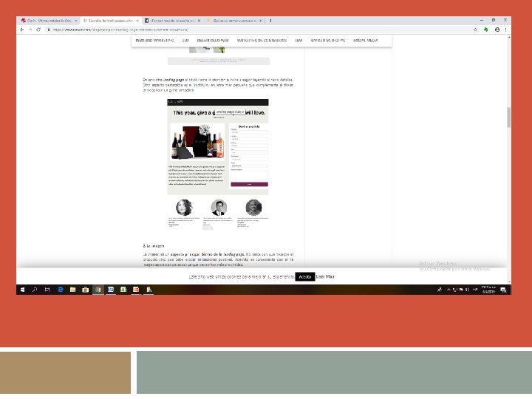Open the SEM menu item
The image size is (532, 399).
pyautogui.click(x=299, y=41)
